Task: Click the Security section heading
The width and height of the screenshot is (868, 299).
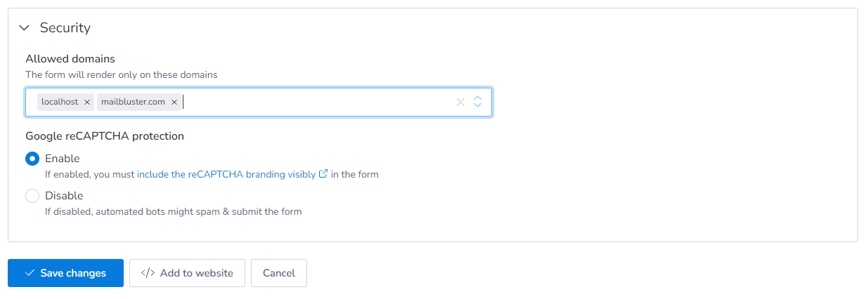Action: click(65, 28)
